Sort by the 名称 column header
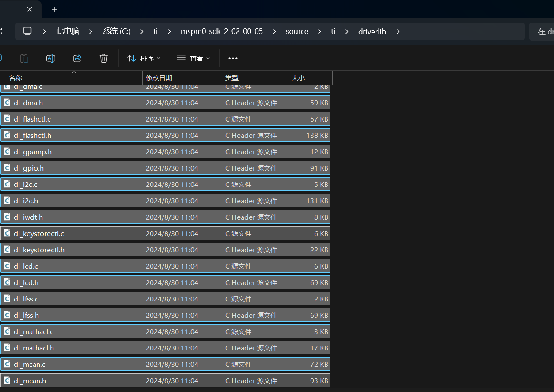The image size is (554, 392). point(15,78)
